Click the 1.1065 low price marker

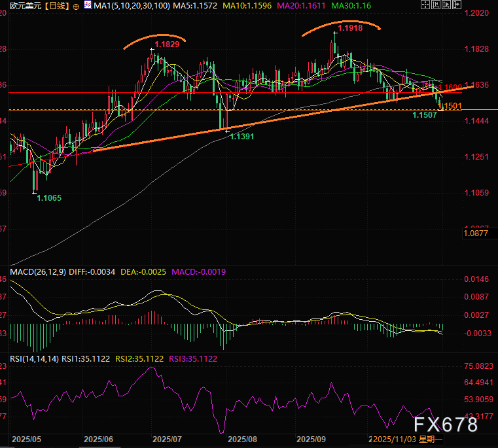click(x=49, y=197)
